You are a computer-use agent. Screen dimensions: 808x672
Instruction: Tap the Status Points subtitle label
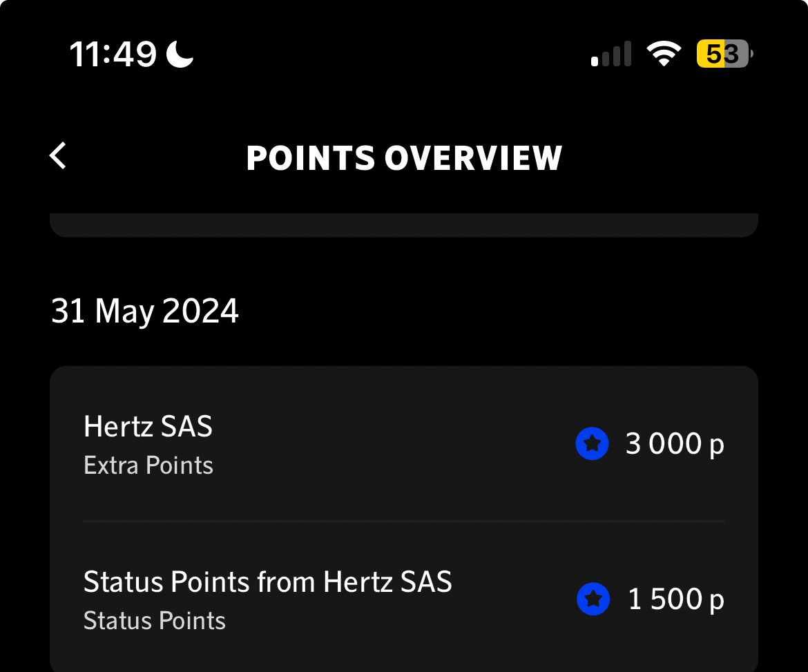155,620
